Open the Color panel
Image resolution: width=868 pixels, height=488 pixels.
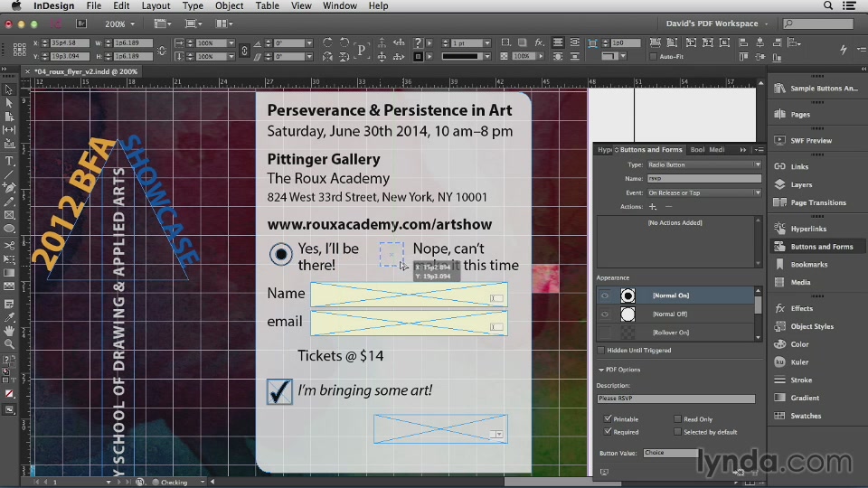792,344
